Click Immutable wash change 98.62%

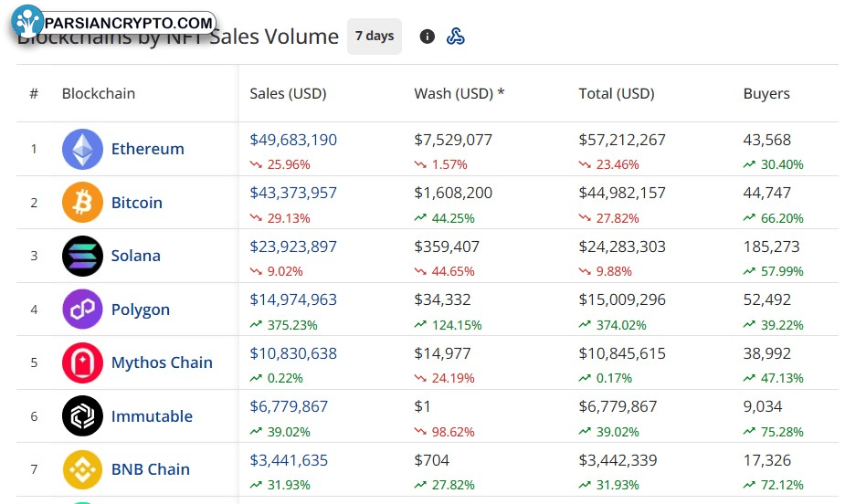point(444,432)
